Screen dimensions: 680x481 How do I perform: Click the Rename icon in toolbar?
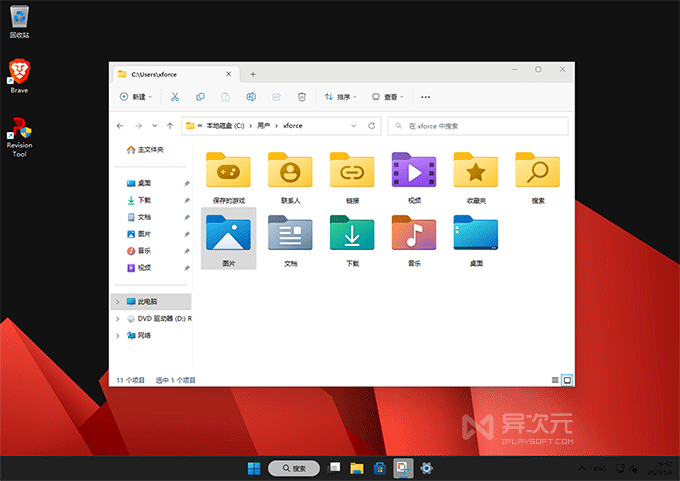point(251,97)
